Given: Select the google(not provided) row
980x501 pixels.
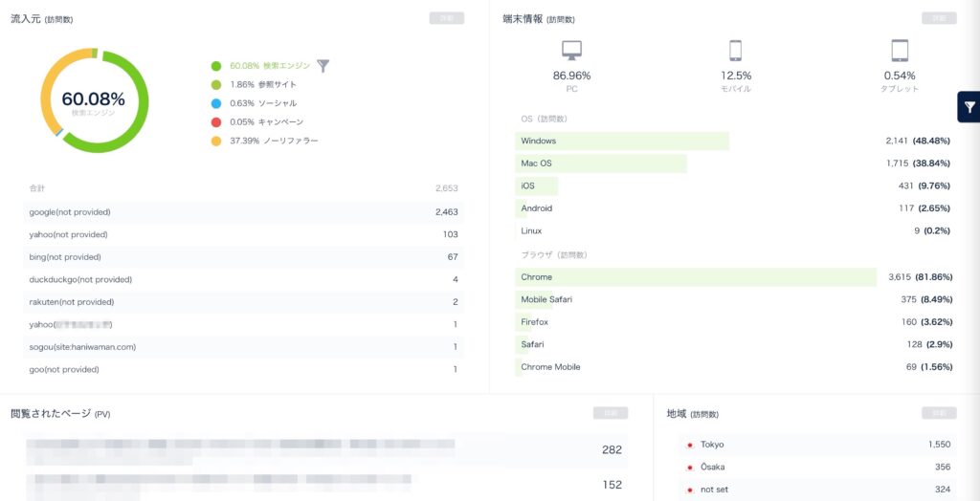Looking at the screenshot, I should (x=244, y=211).
